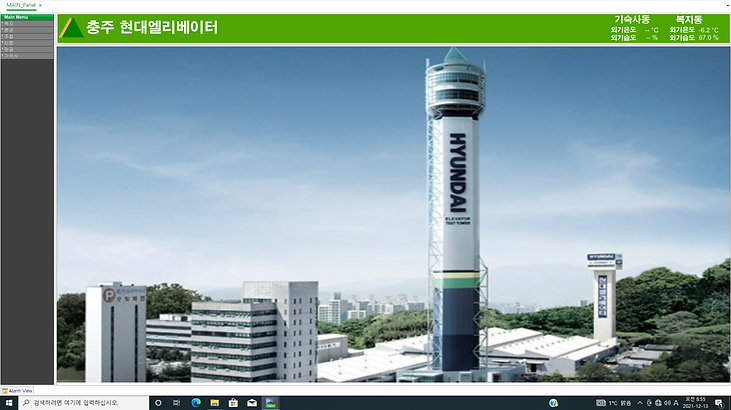Open the volume speaker tray icon

tap(667, 403)
